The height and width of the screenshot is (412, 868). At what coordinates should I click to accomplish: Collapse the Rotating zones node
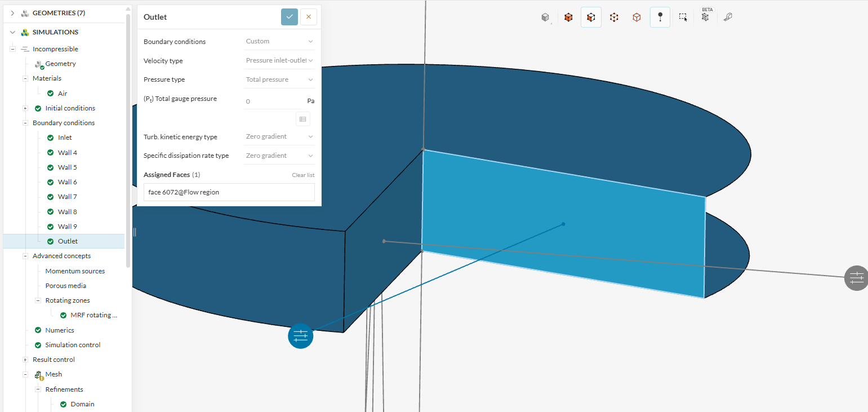click(38, 300)
